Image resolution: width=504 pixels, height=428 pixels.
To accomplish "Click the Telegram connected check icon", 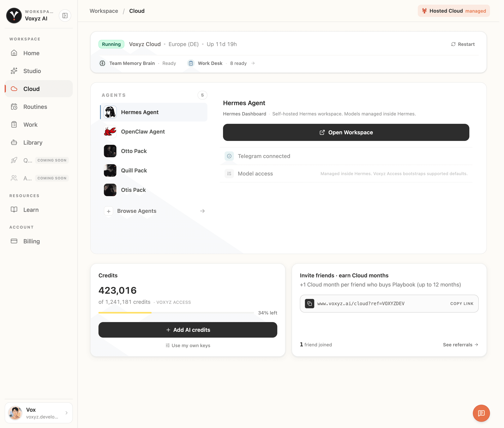I will 229,156.
